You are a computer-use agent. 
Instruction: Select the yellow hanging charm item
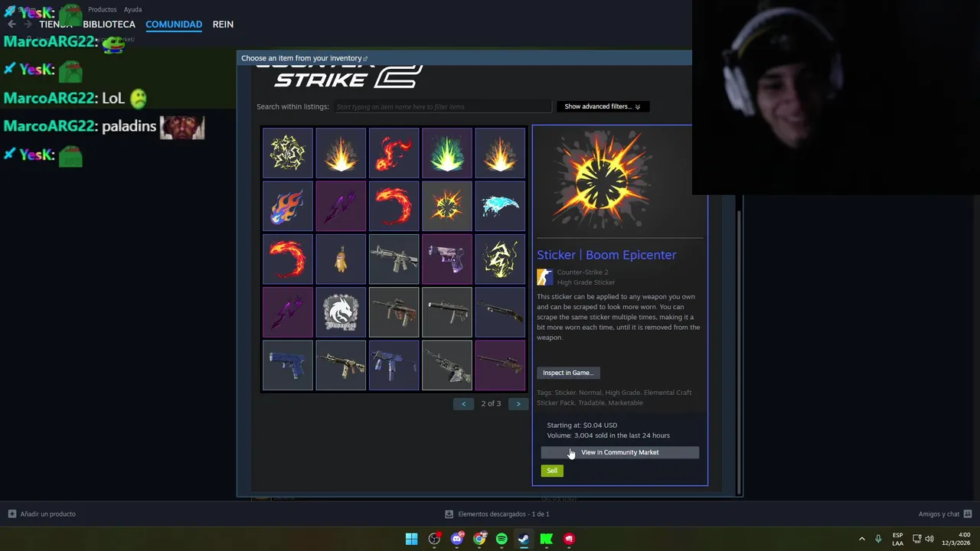click(341, 259)
